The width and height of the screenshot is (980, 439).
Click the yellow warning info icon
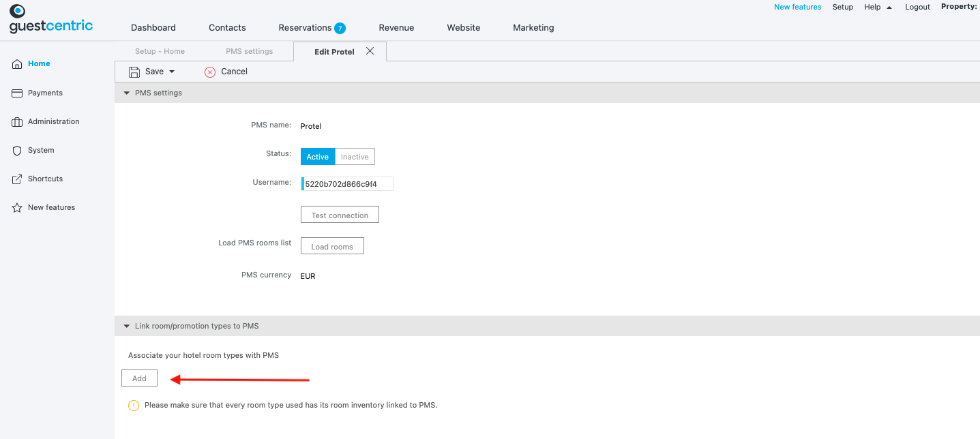click(x=134, y=406)
